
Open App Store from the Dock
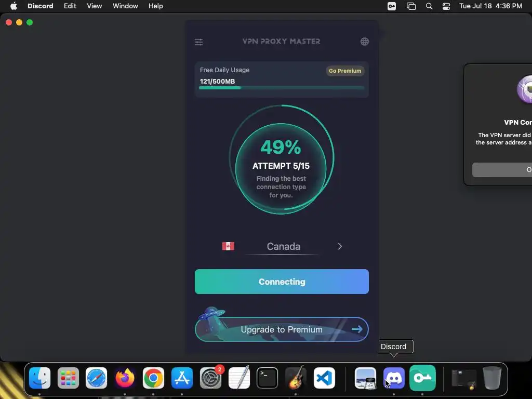[182, 378]
